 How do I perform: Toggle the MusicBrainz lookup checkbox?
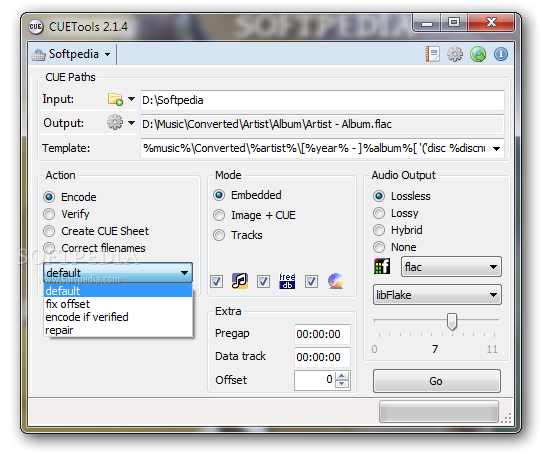point(216,281)
